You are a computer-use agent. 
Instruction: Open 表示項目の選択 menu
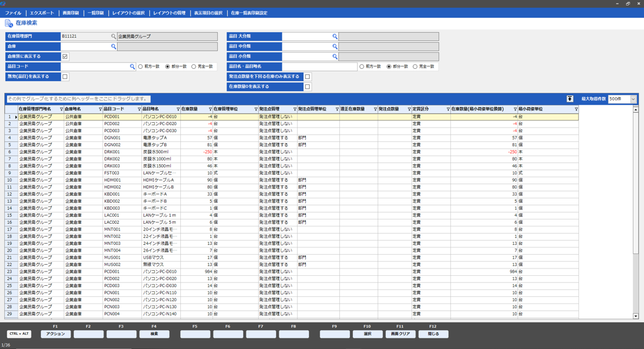pos(208,13)
